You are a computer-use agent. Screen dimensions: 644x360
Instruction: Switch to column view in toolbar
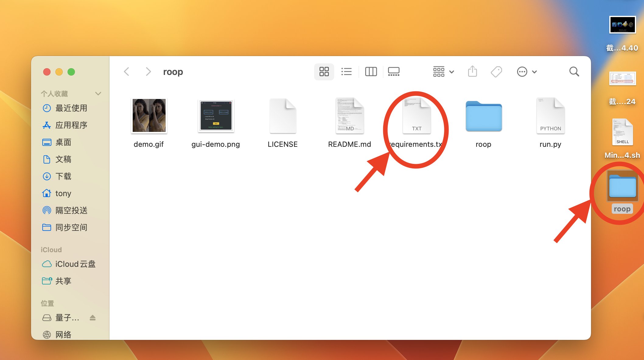click(371, 72)
